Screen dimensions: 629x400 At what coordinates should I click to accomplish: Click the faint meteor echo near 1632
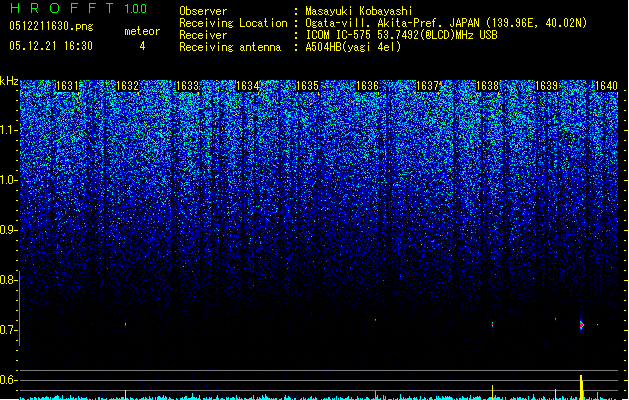click(126, 325)
